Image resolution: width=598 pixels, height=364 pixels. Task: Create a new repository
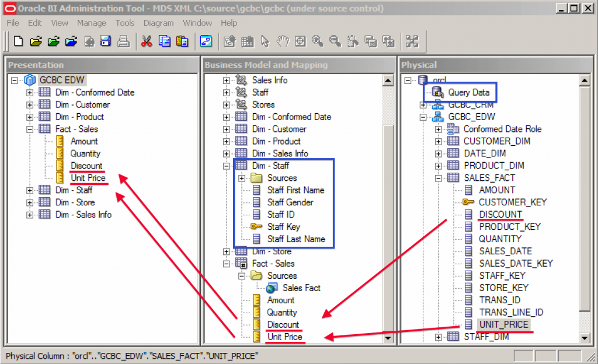tap(19, 41)
